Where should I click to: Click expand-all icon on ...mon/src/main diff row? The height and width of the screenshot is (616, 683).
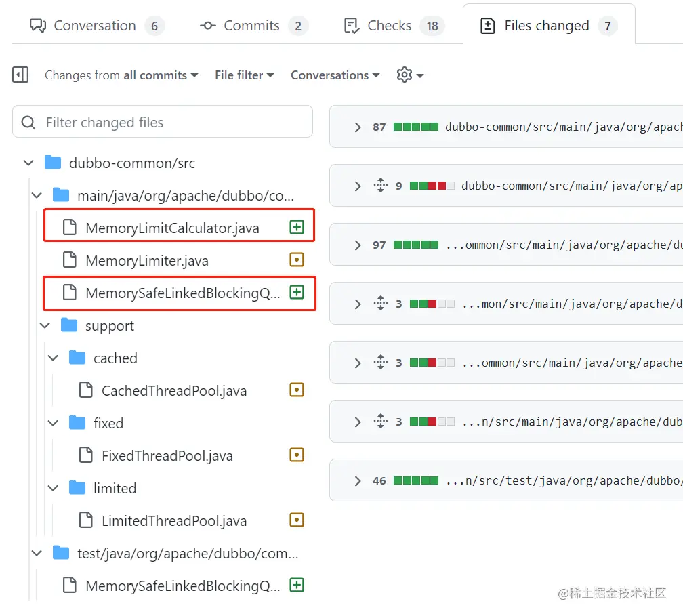coord(381,303)
